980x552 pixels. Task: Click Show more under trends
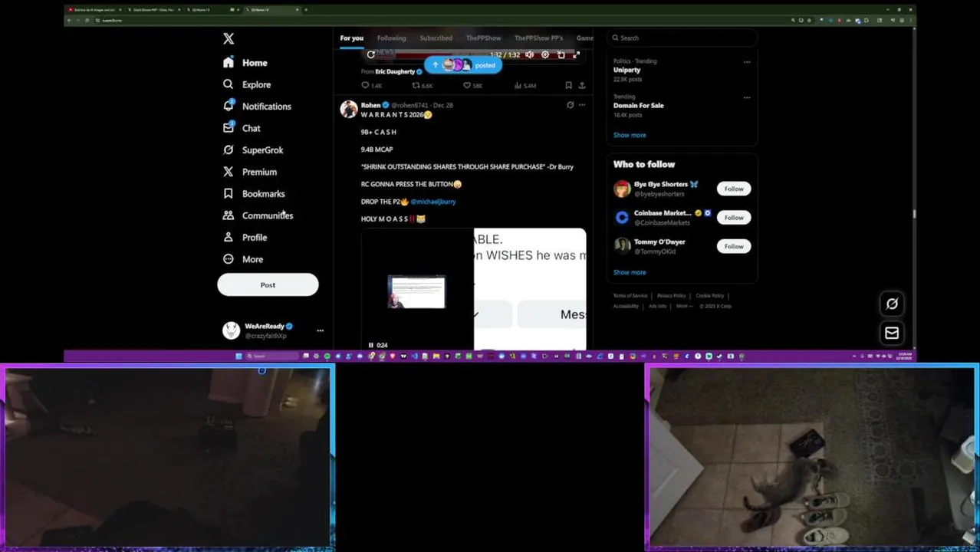[630, 135]
